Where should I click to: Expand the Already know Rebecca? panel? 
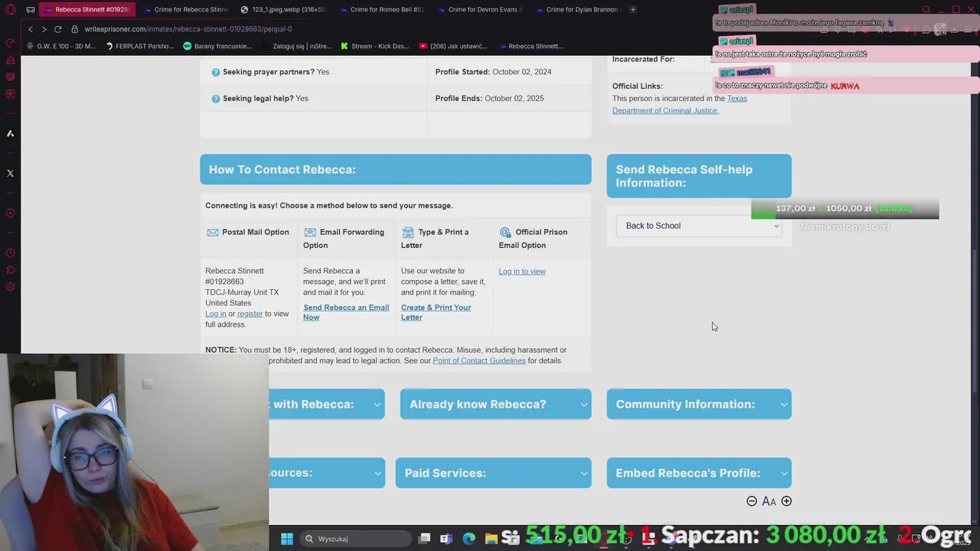pos(495,404)
